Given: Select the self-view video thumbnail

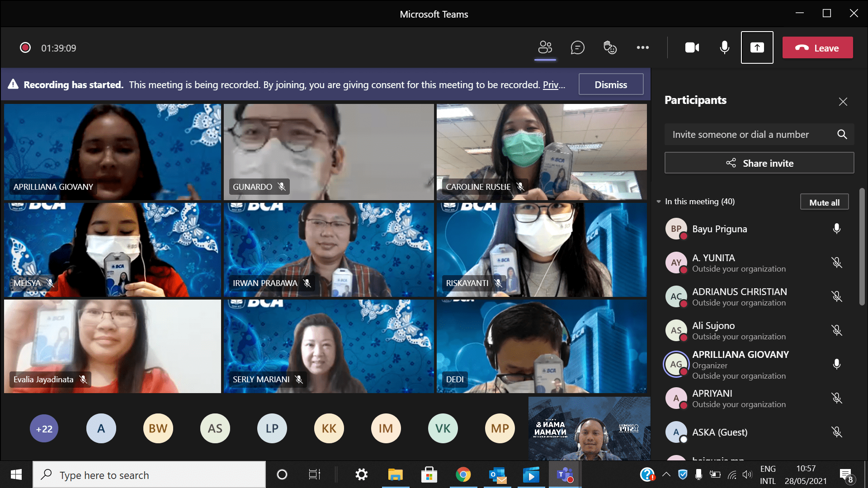Looking at the screenshot, I should (x=589, y=428).
